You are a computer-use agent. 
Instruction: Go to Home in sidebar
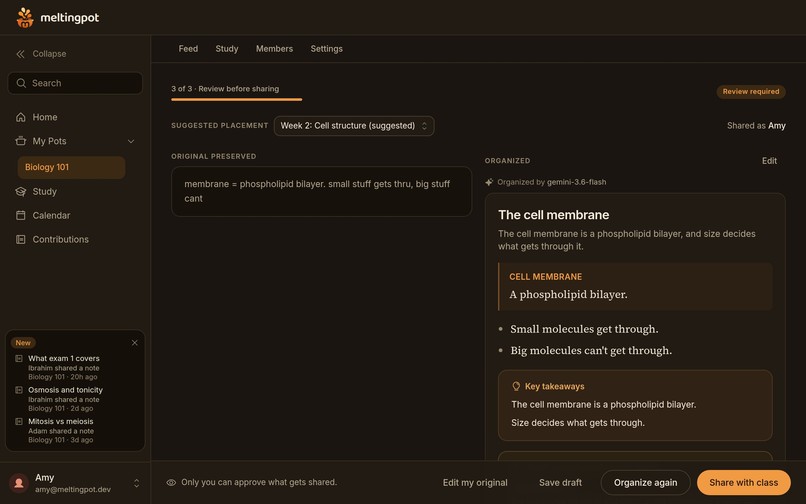(45, 117)
